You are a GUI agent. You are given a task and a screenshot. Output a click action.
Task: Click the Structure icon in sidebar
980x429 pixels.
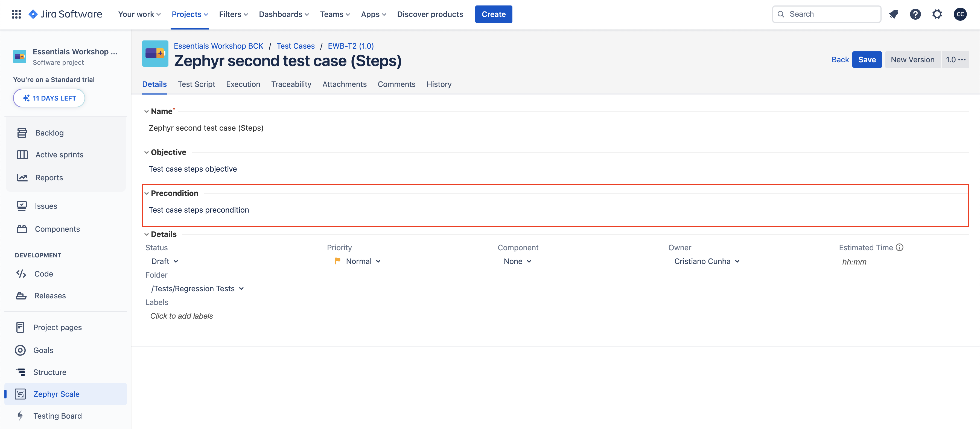pos(21,372)
